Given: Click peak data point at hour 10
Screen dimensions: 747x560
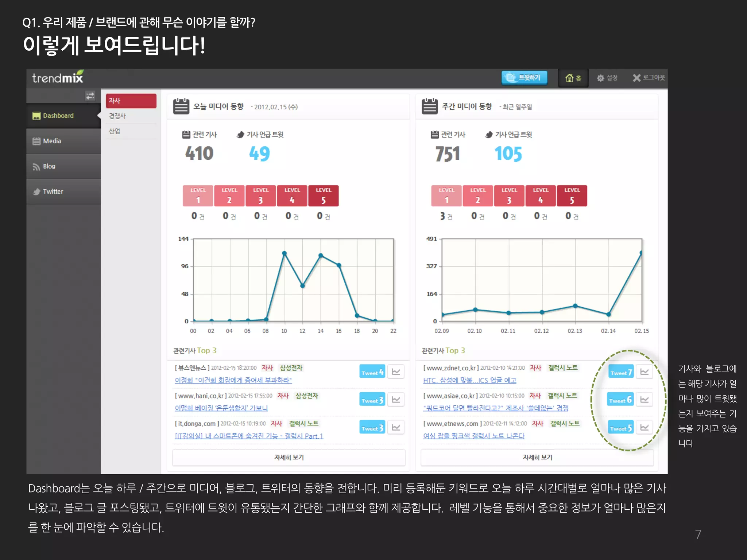Looking at the screenshot, I should pos(284,253).
